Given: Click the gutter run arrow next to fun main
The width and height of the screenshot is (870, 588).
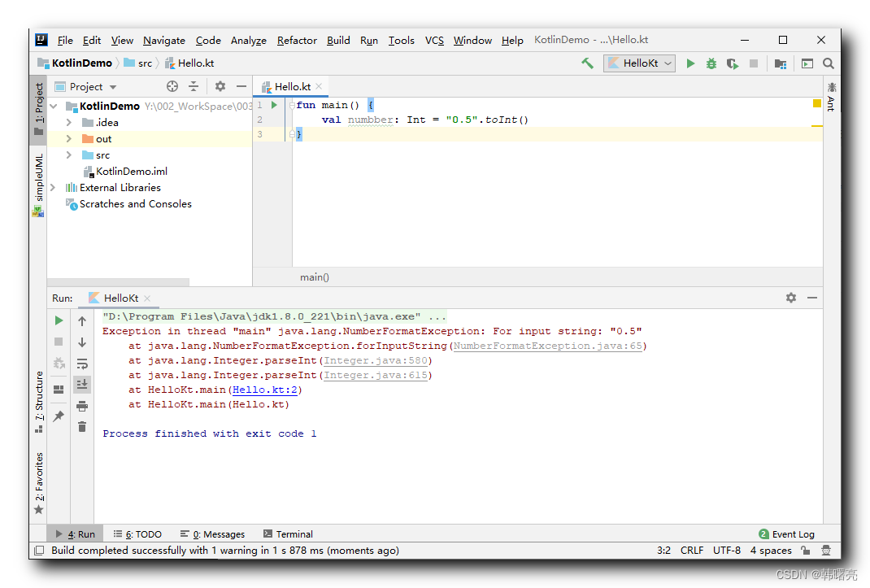Looking at the screenshot, I should point(273,104).
